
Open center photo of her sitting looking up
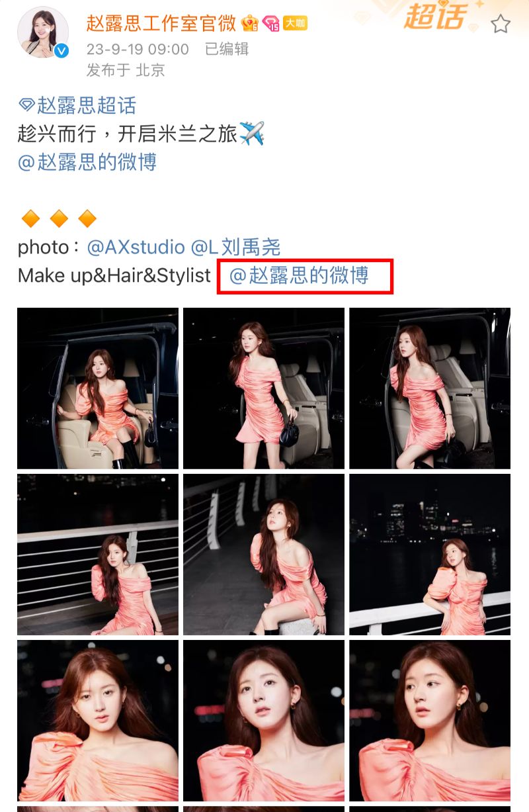[264, 555]
